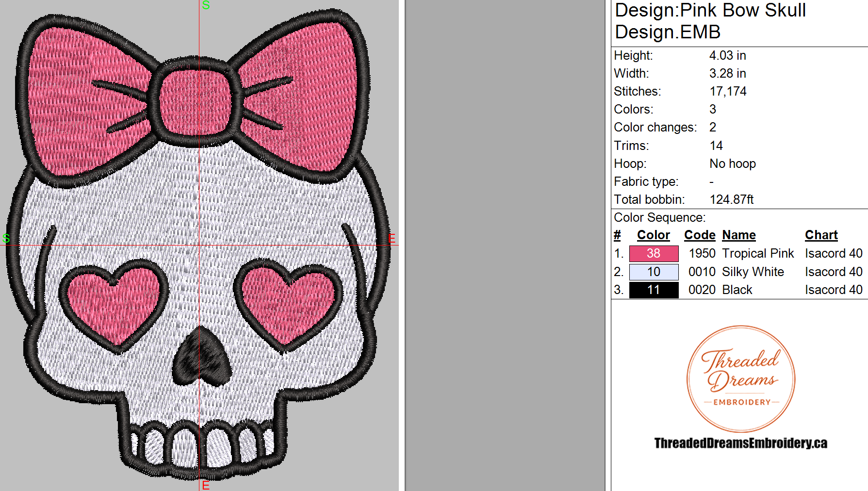868x491 pixels.
Task: Click the Color Sequence: heading
Action: [x=660, y=217]
